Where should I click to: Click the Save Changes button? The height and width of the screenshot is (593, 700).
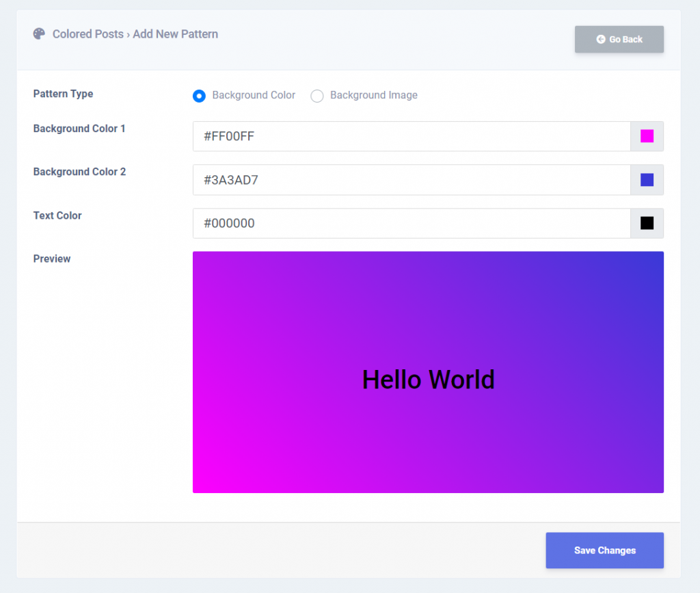[604, 550]
